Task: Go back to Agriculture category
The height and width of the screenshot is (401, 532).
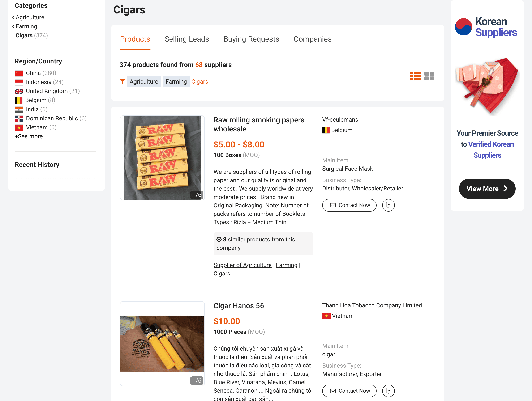Action: click(x=30, y=17)
